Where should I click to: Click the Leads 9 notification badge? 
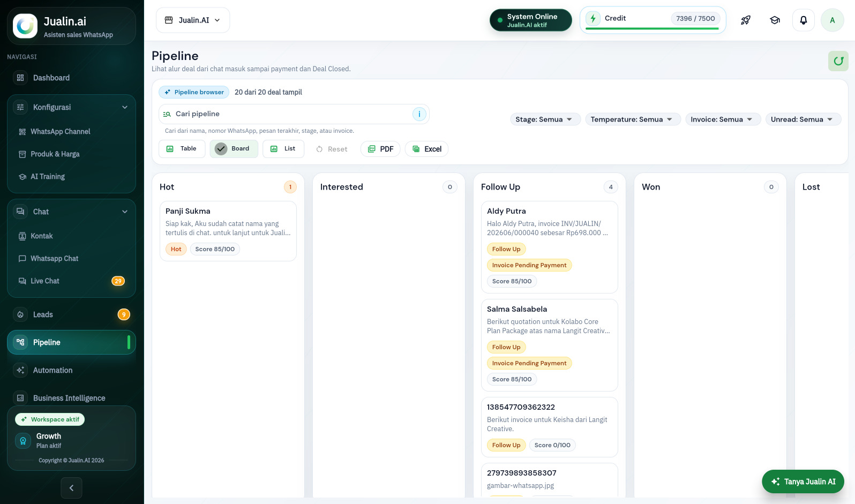pos(124,314)
